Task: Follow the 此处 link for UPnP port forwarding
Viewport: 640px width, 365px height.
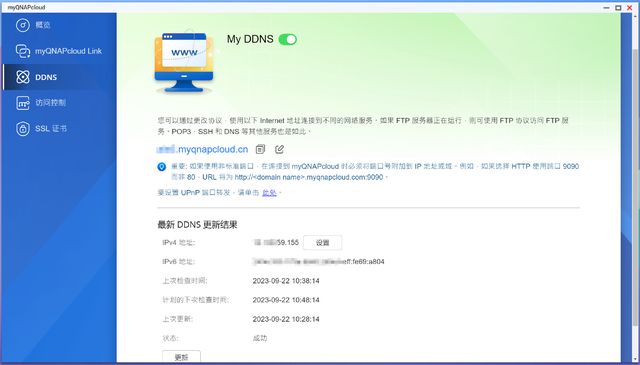Action: 269,193
